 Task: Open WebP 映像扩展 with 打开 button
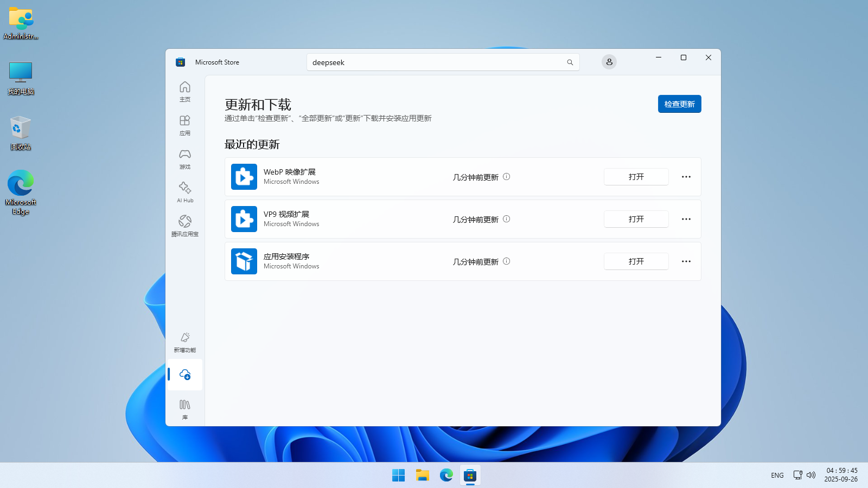636,177
